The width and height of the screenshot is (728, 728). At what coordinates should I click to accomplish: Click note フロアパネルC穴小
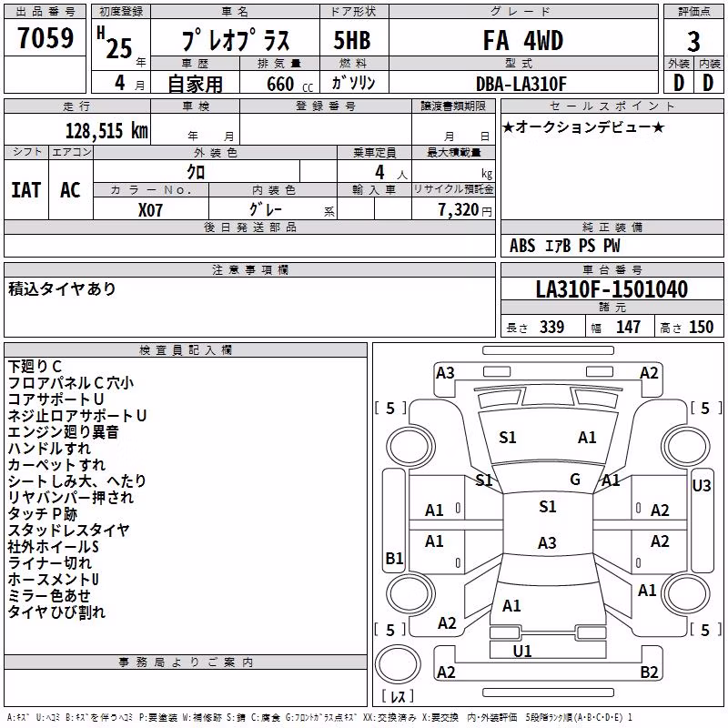click(71, 382)
